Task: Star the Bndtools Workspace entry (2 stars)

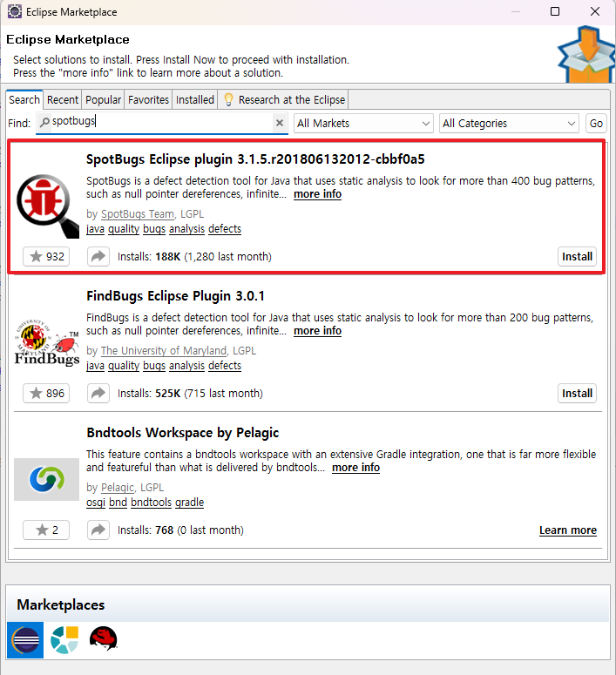Action: tap(46, 530)
